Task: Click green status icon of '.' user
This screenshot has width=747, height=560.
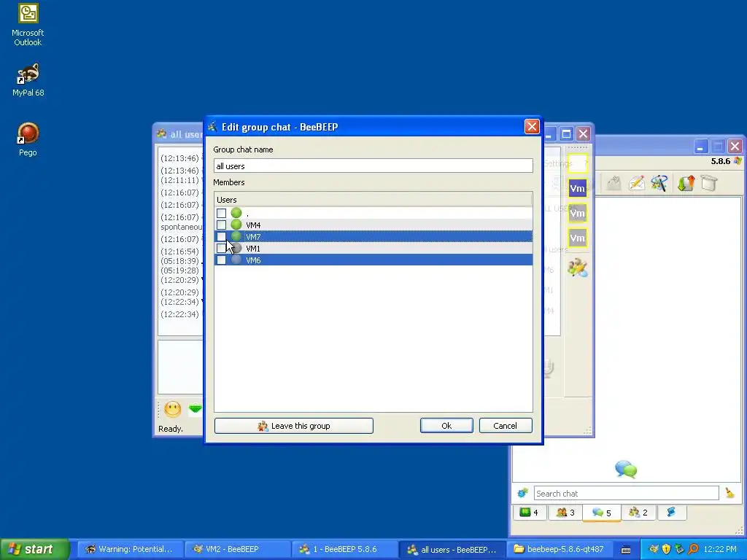Action: tap(236, 213)
